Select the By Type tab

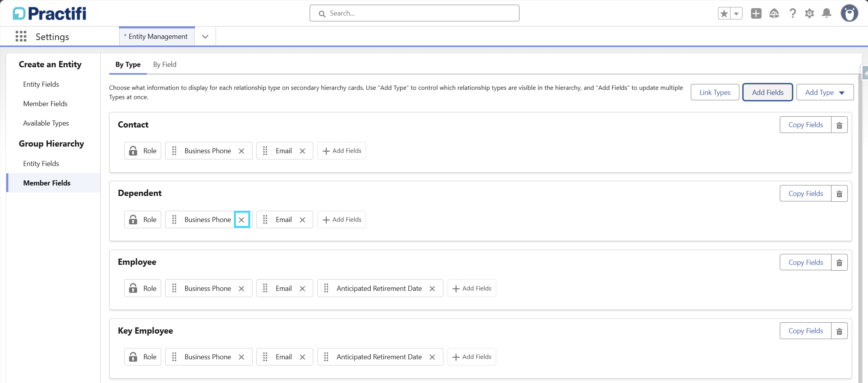click(128, 65)
